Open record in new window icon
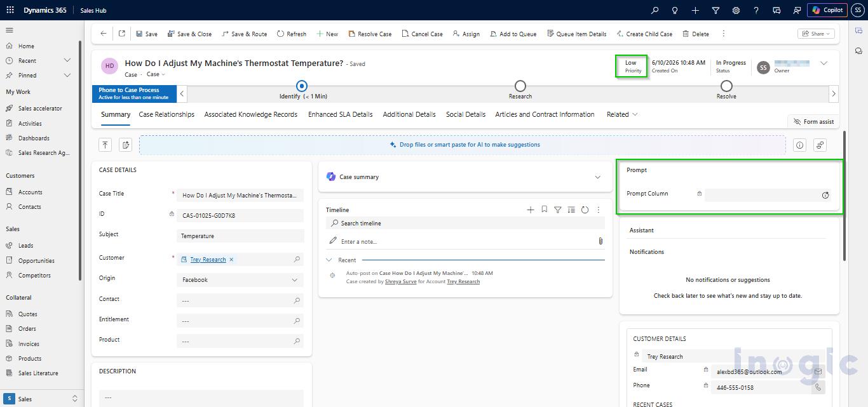The image size is (868, 407). pyautogui.click(x=122, y=34)
